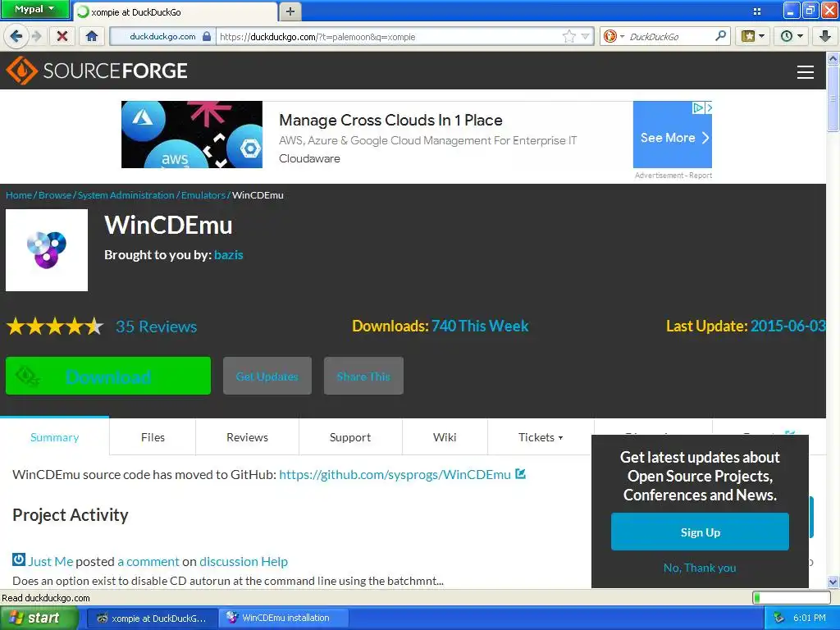This screenshot has width=840, height=630.
Task: Open the '35 Reviews' link
Action: click(157, 326)
